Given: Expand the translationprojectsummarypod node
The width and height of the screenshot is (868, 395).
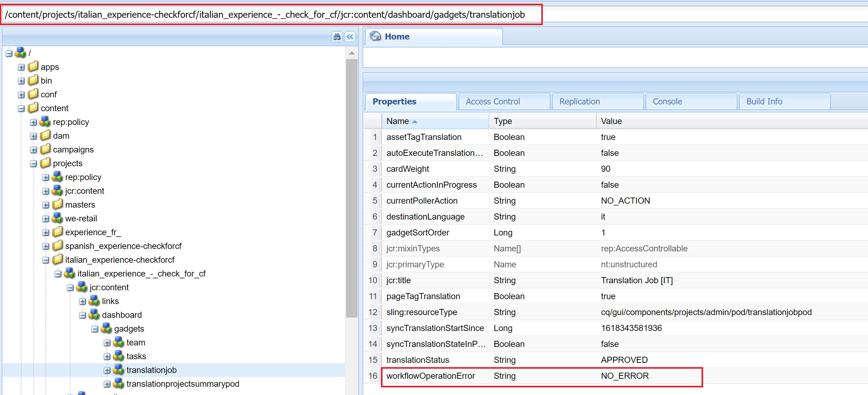Looking at the screenshot, I should [x=107, y=384].
